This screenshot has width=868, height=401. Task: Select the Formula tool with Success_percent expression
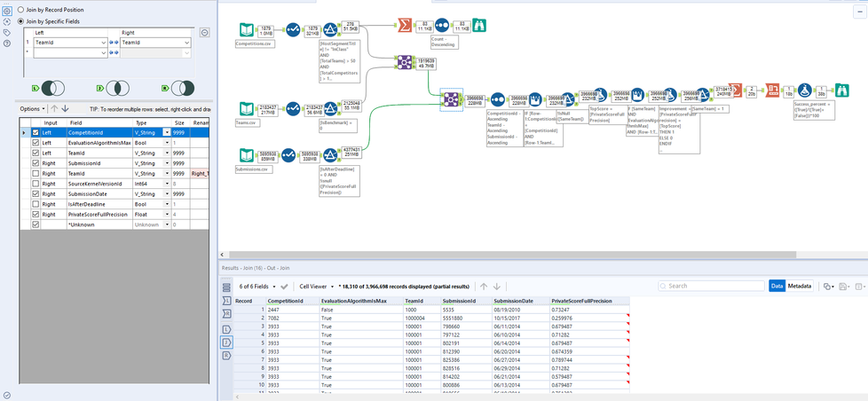[807, 89]
